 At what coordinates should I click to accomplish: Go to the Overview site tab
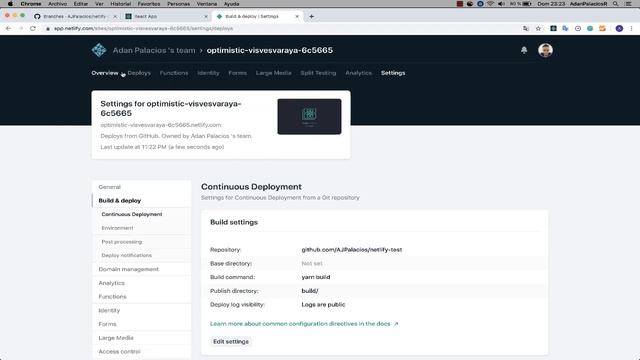click(105, 73)
